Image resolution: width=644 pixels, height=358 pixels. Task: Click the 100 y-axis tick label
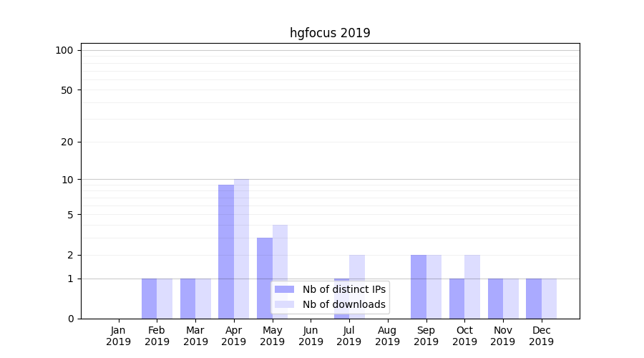64,50
